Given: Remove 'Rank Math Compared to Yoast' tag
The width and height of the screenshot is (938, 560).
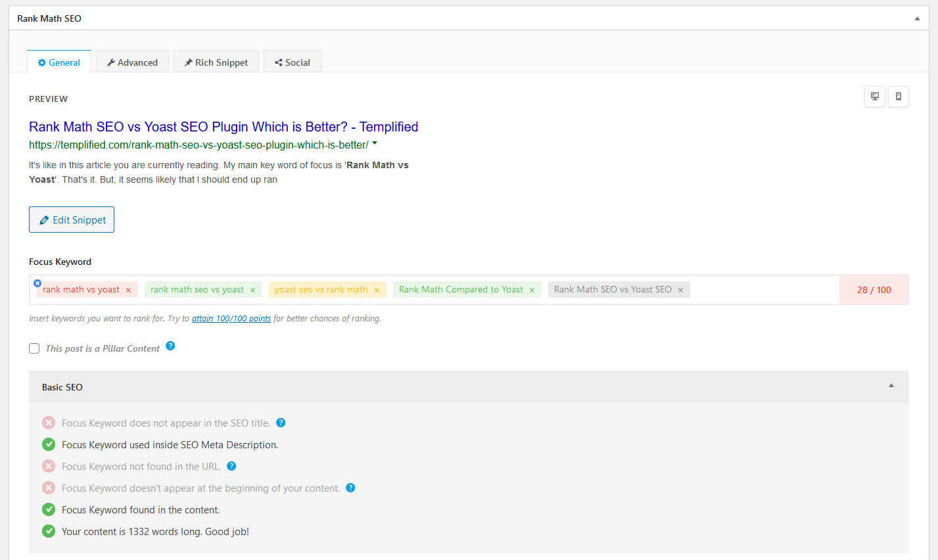Looking at the screenshot, I should pyautogui.click(x=532, y=290).
